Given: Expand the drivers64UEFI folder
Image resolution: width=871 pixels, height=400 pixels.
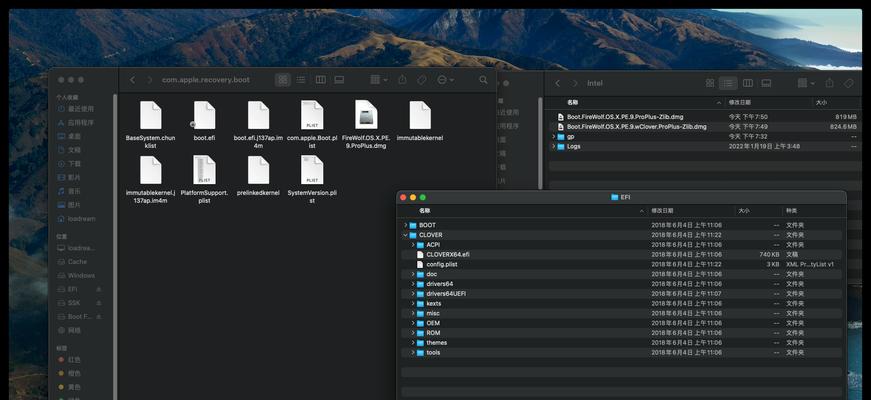Looking at the screenshot, I should click(413, 293).
